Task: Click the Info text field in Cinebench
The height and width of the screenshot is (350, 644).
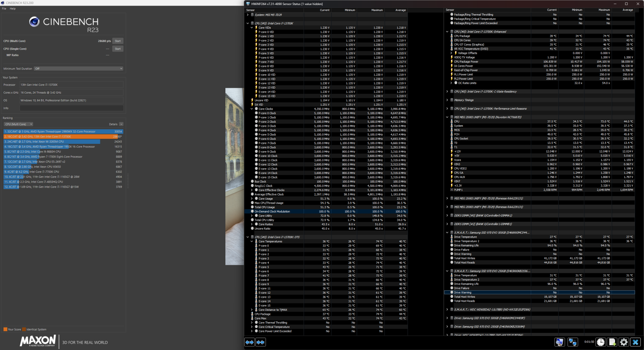Action: (x=71, y=108)
